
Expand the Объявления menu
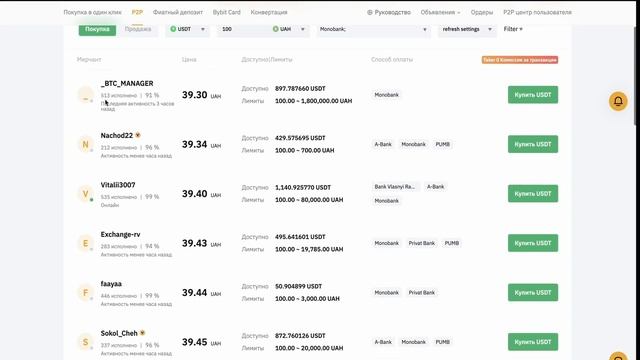tap(440, 12)
